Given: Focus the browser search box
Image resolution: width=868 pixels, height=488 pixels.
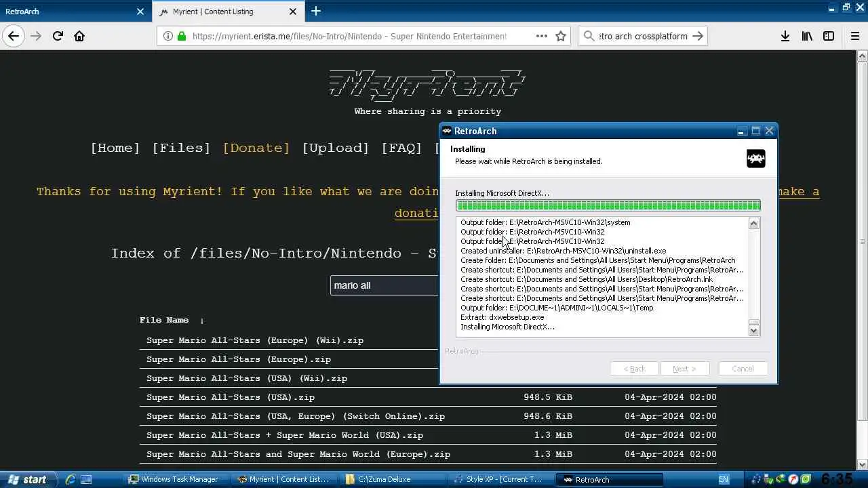Looking at the screenshot, I should (x=643, y=36).
